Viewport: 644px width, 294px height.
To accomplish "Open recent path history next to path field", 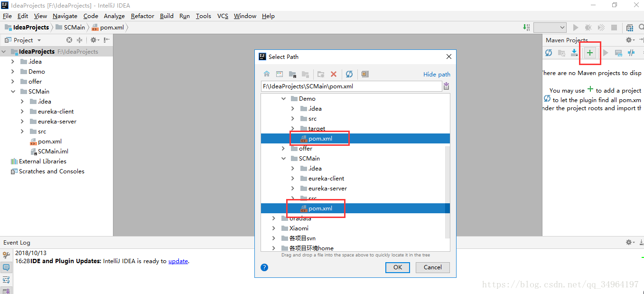I will pos(446,86).
